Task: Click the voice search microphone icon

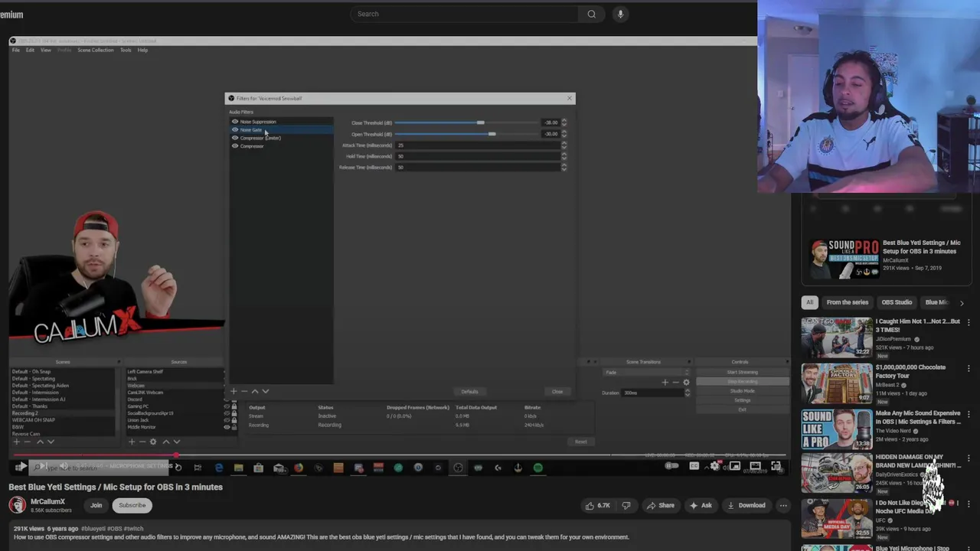Action: [620, 14]
